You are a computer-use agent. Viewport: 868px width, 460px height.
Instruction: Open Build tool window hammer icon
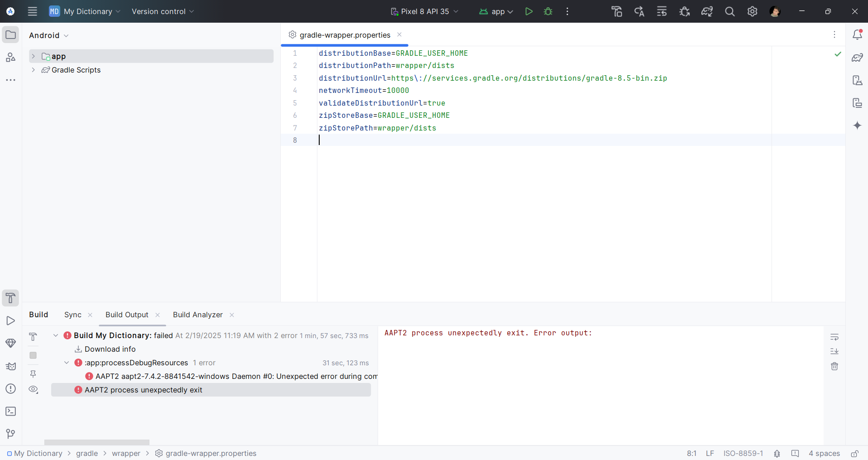pyautogui.click(x=10, y=298)
